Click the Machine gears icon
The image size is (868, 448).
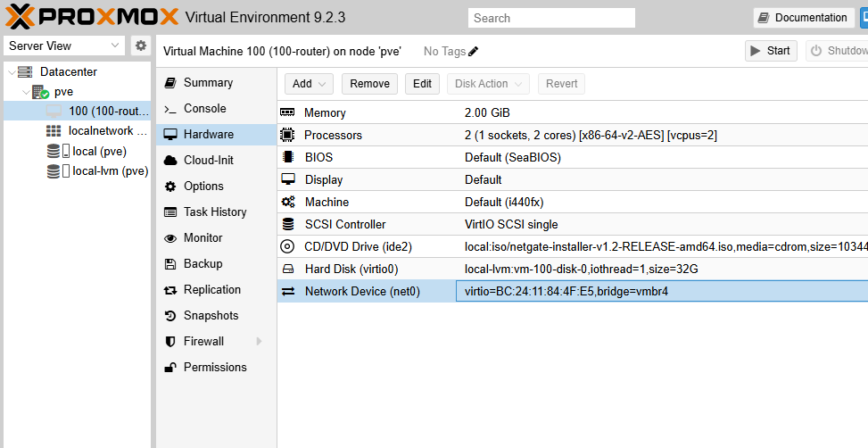point(288,202)
